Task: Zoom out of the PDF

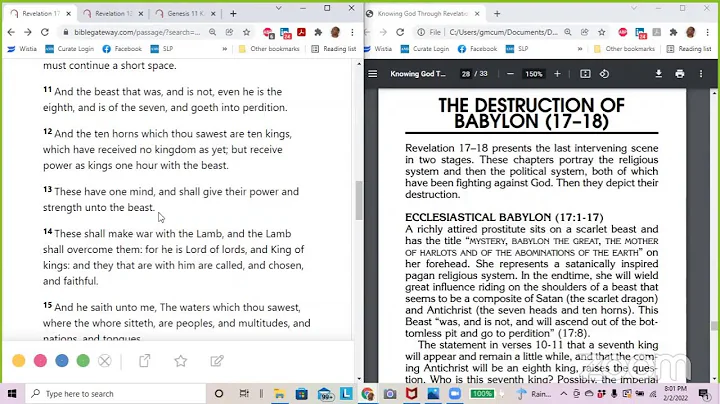Action: coord(510,74)
